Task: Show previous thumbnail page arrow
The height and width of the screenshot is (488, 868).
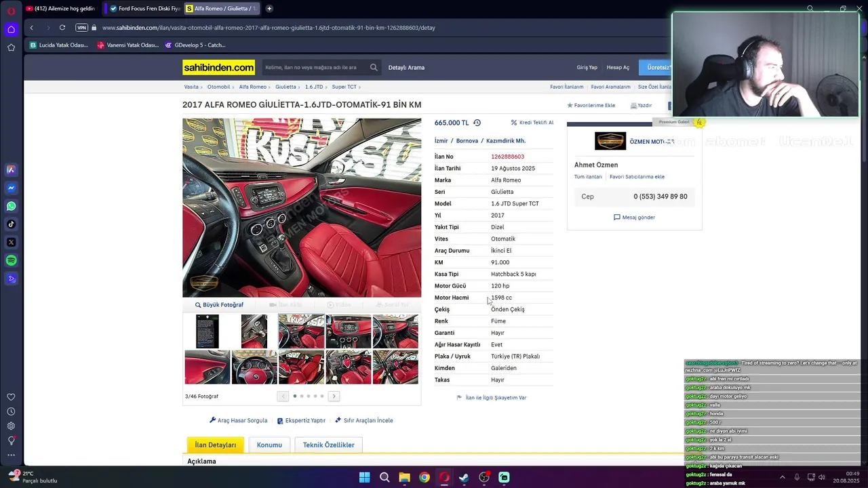Action: (x=283, y=396)
